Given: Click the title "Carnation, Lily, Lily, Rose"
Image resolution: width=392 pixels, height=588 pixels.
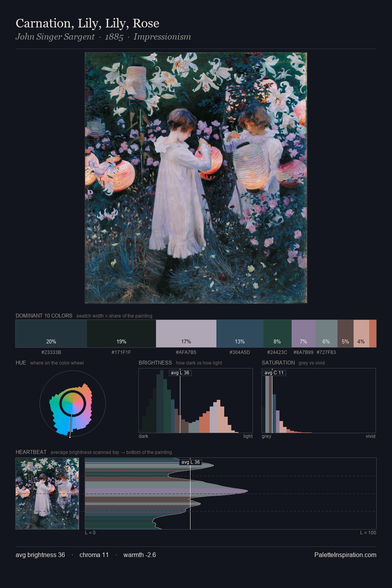Looking at the screenshot, I should click(x=87, y=24).
